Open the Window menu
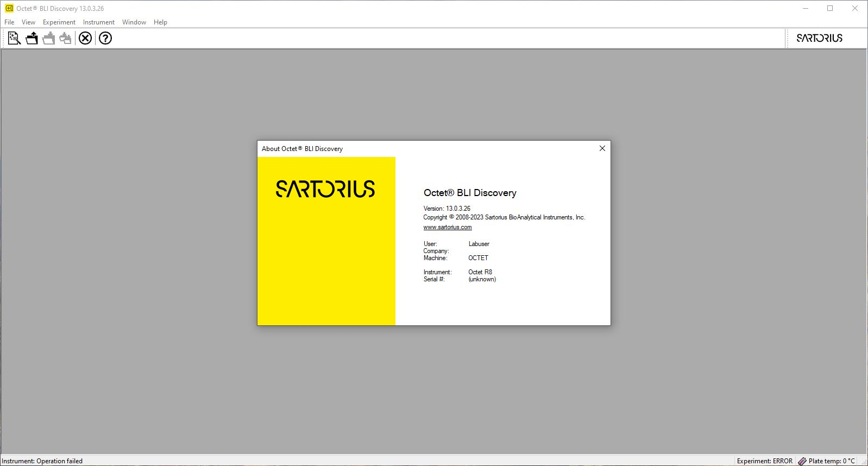Viewport: 868px width, 466px height. [134, 22]
